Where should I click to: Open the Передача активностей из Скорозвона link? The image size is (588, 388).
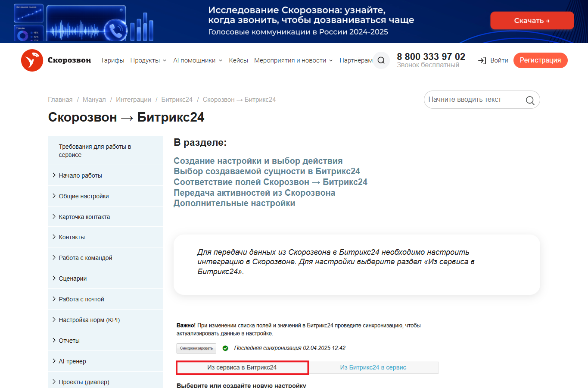coord(254,193)
